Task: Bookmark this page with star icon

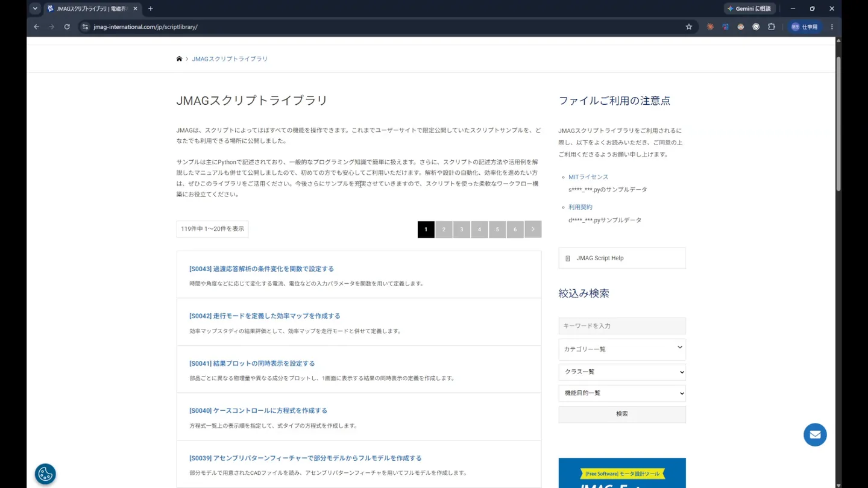Action: point(689,27)
